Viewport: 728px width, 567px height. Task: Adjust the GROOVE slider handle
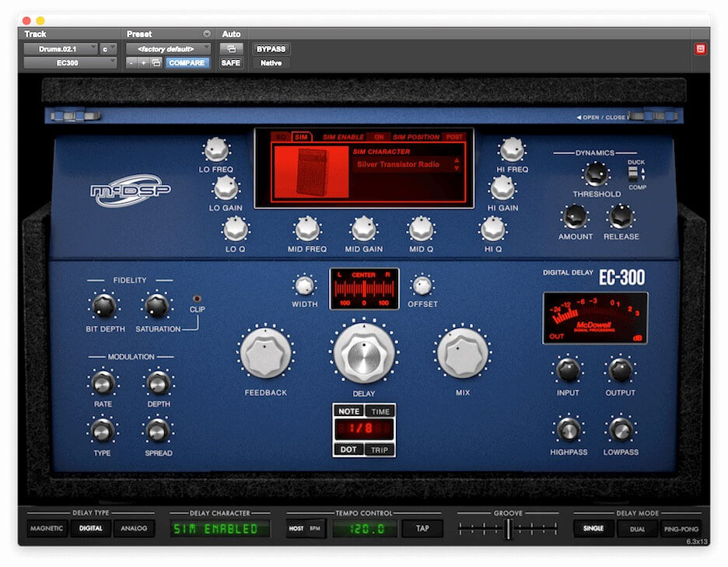pos(509,528)
